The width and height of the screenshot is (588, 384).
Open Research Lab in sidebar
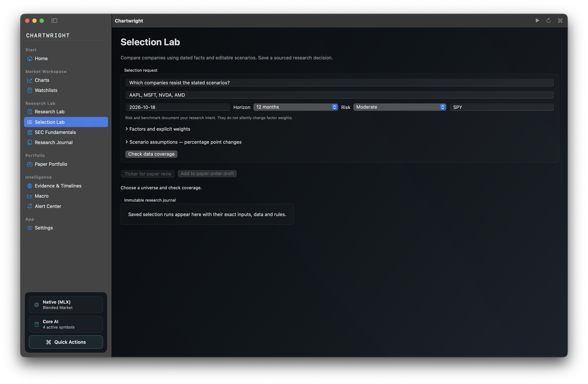coord(66,112)
